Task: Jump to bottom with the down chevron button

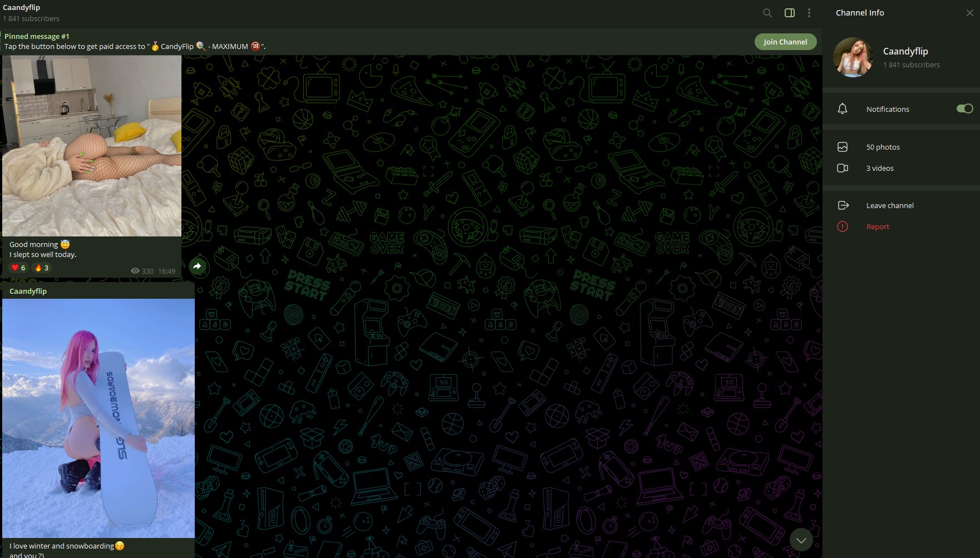Action: tap(801, 540)
